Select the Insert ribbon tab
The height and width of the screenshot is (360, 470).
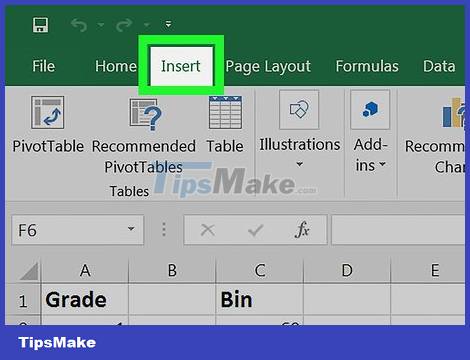coord(181,66)
